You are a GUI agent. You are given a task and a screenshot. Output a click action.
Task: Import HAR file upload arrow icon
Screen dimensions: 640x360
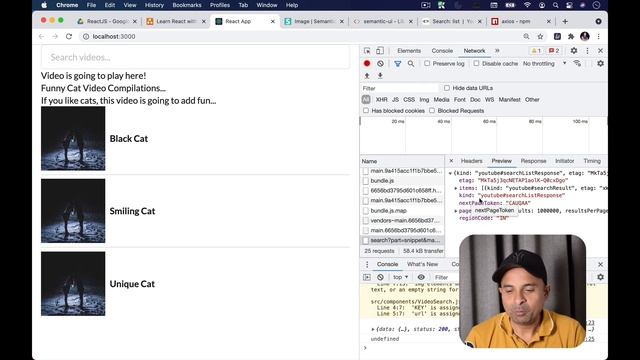pyautogui.click(x=367, y=76)
